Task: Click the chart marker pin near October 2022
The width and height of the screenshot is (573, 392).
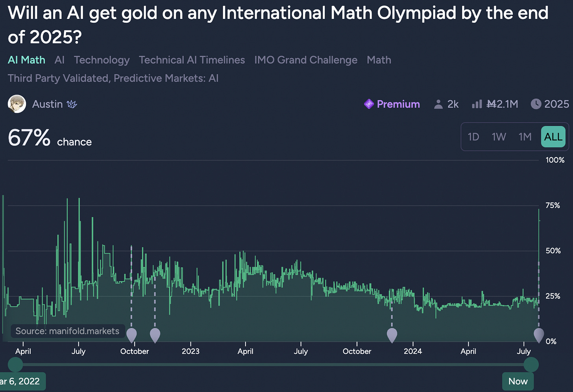Action: [x=131, y=335]
